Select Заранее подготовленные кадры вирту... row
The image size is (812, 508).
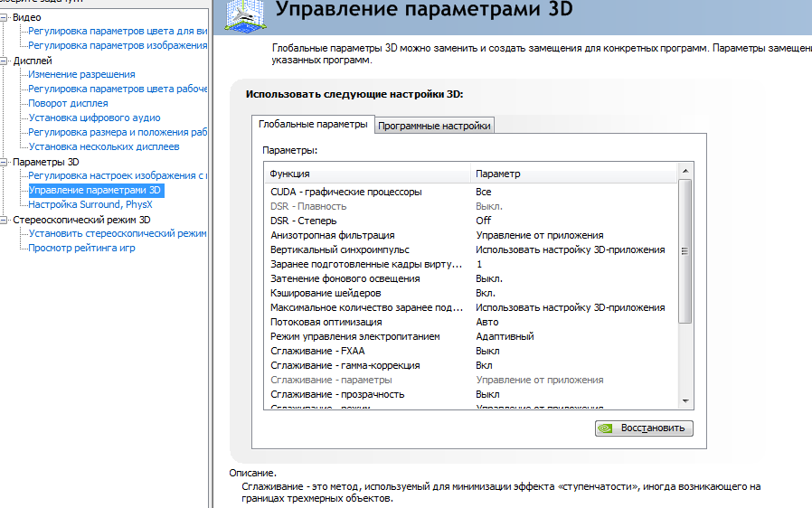click(x=471, y=265)
